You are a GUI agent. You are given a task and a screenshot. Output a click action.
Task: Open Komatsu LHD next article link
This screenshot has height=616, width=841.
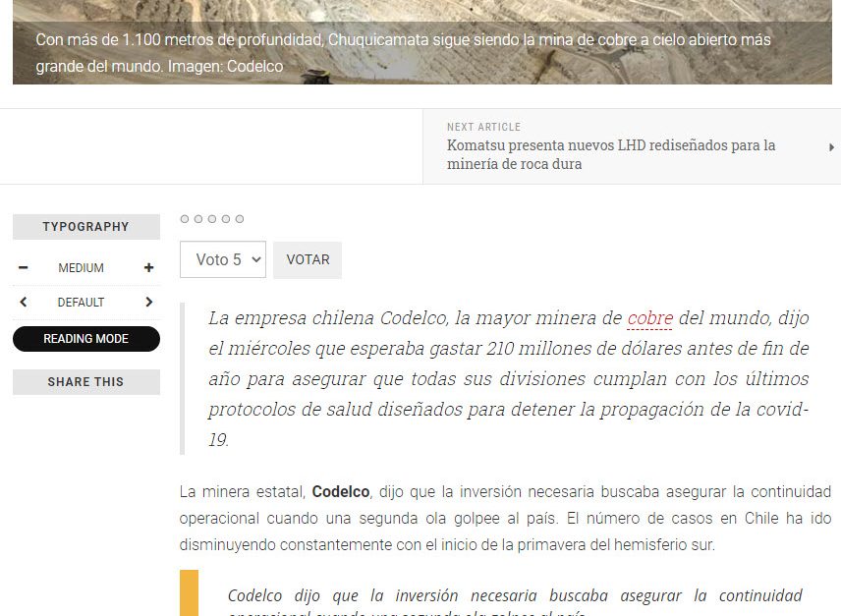611,154
